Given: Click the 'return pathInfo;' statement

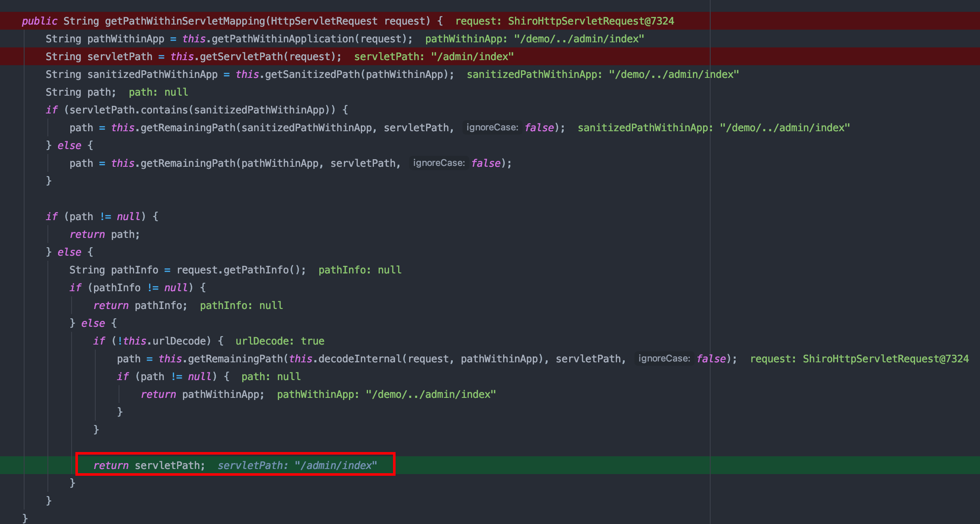Looking at the screenshot, I should 140,306.
